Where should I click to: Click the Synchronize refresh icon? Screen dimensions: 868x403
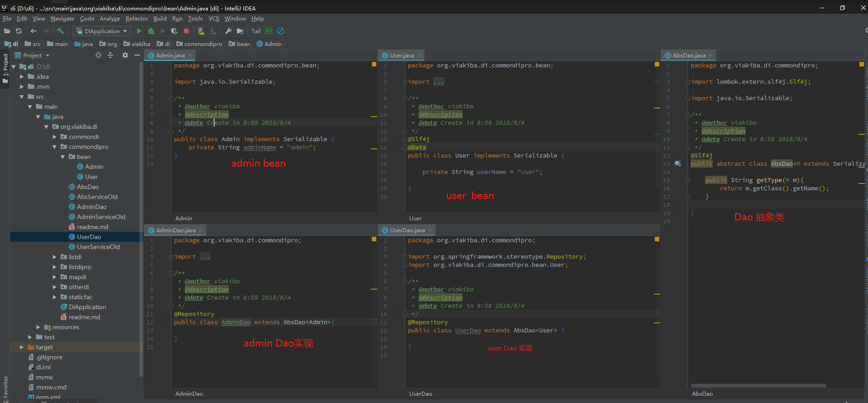[19, 31]
